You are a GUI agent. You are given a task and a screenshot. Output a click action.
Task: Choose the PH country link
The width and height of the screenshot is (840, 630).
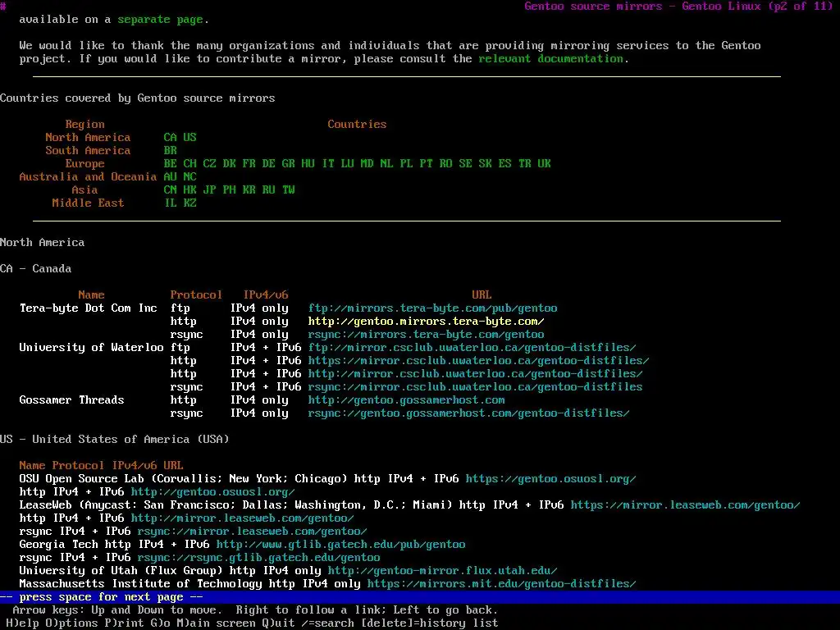[x=230, y=190]
